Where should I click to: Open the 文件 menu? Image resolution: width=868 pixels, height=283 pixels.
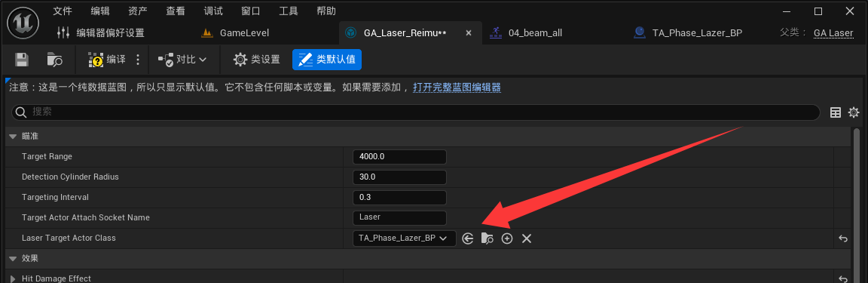tap(63, 11)
